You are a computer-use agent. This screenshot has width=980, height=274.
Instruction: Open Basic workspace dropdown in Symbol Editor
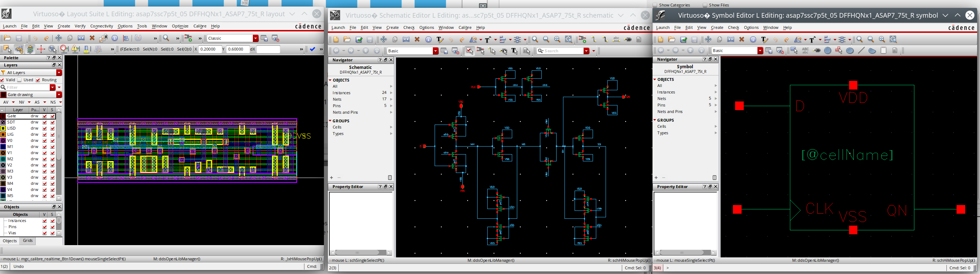pyautogui.click(x=760, y=51)
